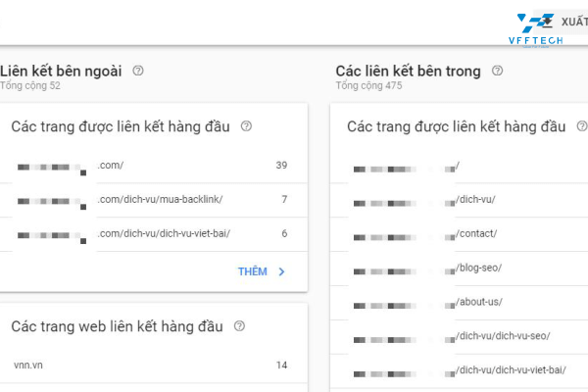Open help for internal Các trang được liên kết hàng đầu
Image resolution: width=588 pixels, height=392 pixels.
pos(582,126)
